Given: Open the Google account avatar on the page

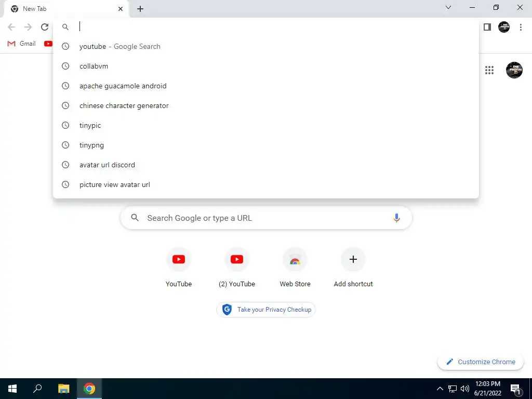Looking at the screenshot, I should click(514, 70).
